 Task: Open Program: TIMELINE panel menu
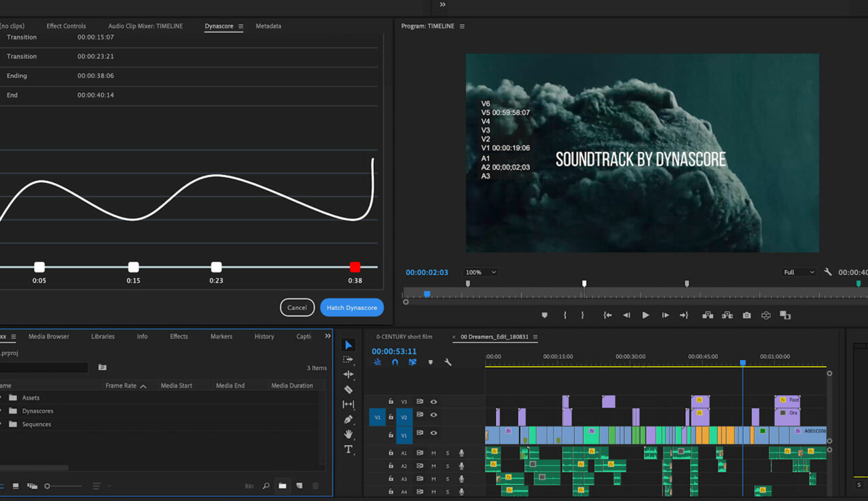(x=462, y=26)
